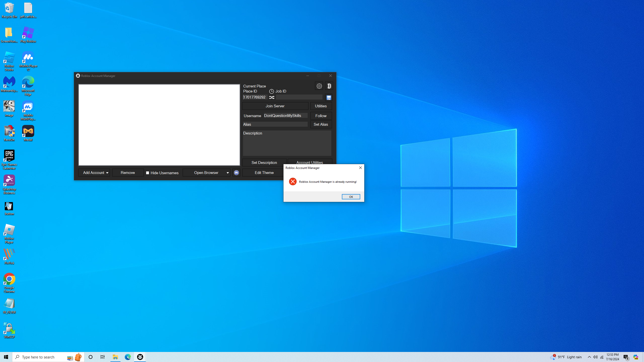Click the Place ID input field
This screenshot has width=644, height=362.
pos(255,97)
